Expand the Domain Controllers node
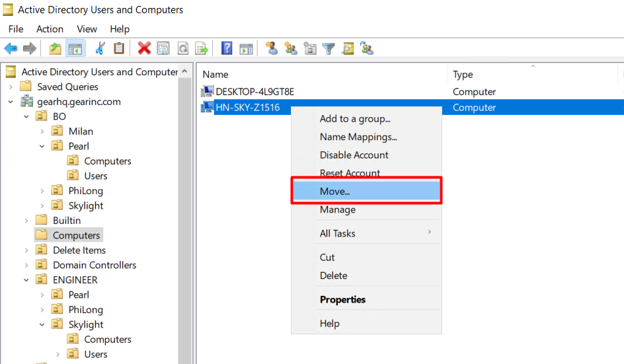This screenshot has width=624, height=364. coord(27,265)
